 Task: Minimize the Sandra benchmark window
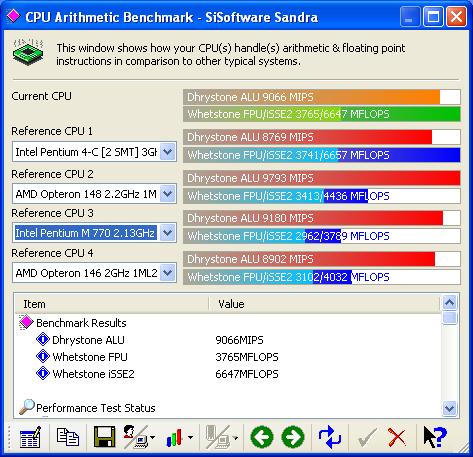pyautogui.click(x=409, y=17)
